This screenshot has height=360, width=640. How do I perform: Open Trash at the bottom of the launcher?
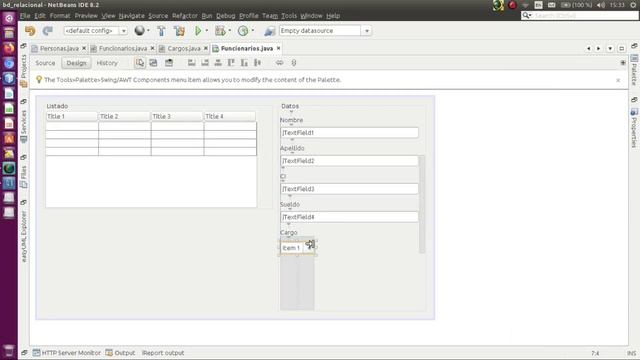coord(9,351)
